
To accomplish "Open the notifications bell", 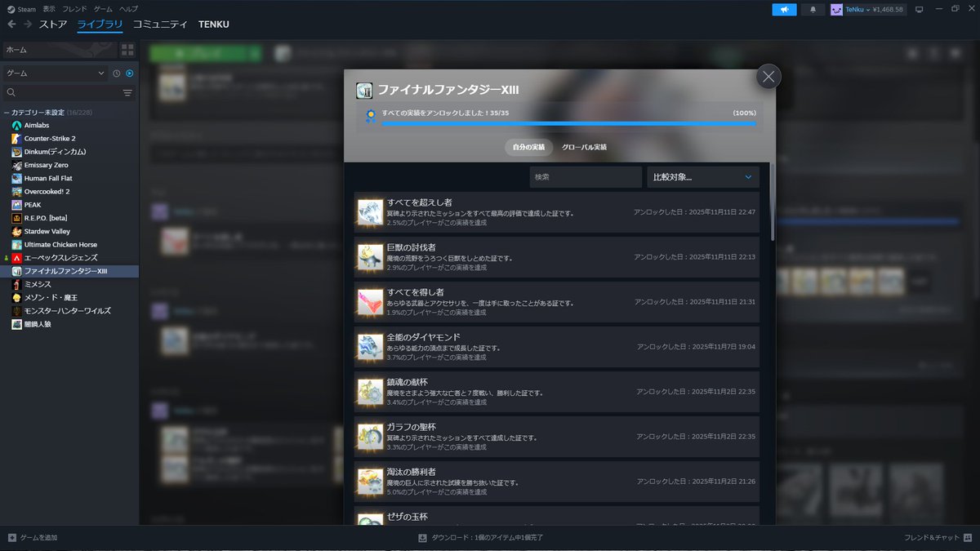I will (813, 9).
